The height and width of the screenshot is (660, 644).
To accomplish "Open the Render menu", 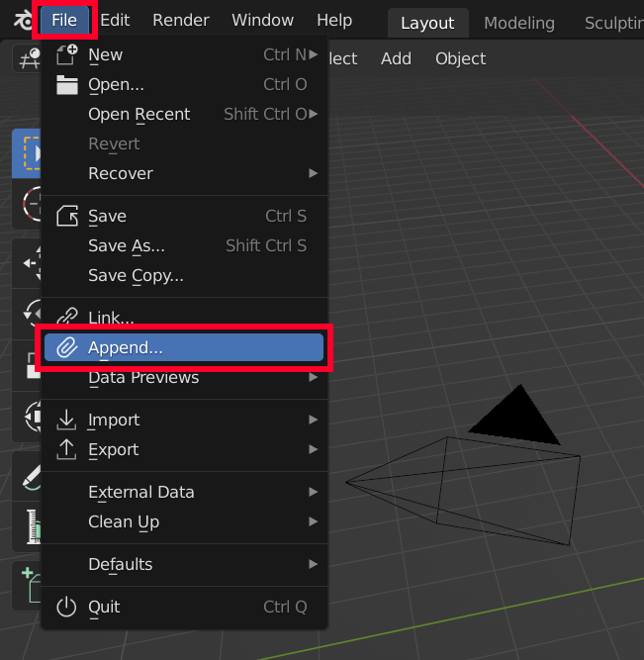I will coord(181,21).
